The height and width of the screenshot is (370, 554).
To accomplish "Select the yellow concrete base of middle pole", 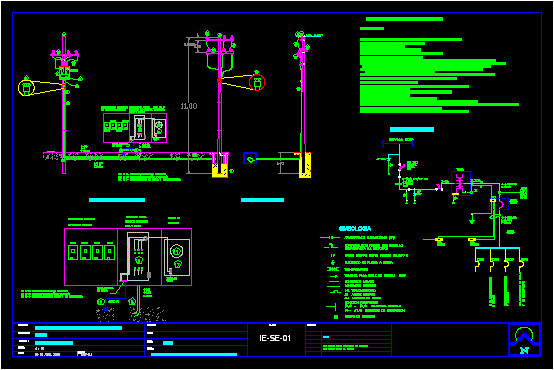I will click(220, 165).
